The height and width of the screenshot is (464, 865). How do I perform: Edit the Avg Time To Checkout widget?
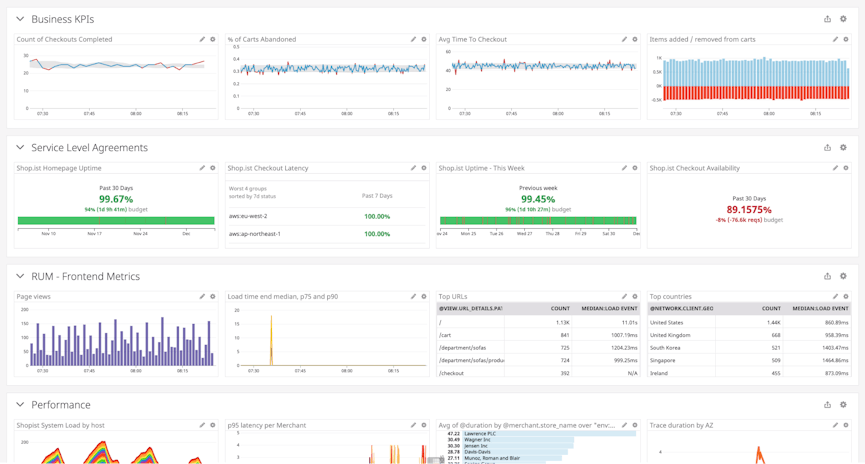pyautogui.click(x=624, y=40)
